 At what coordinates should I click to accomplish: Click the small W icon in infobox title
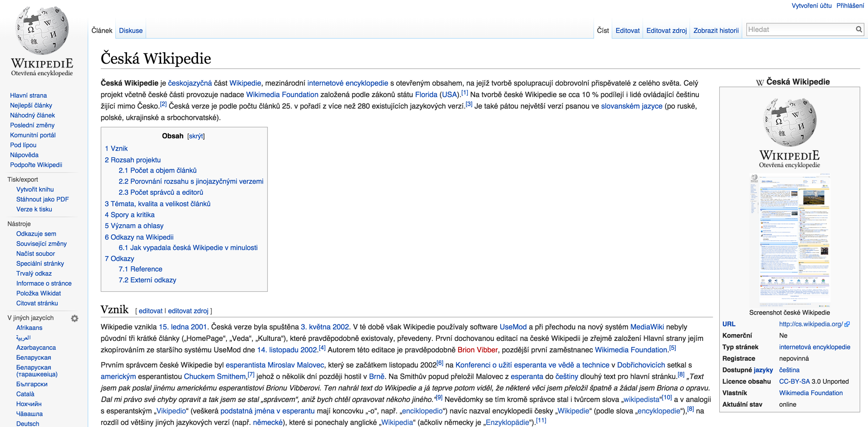point(760,82)
